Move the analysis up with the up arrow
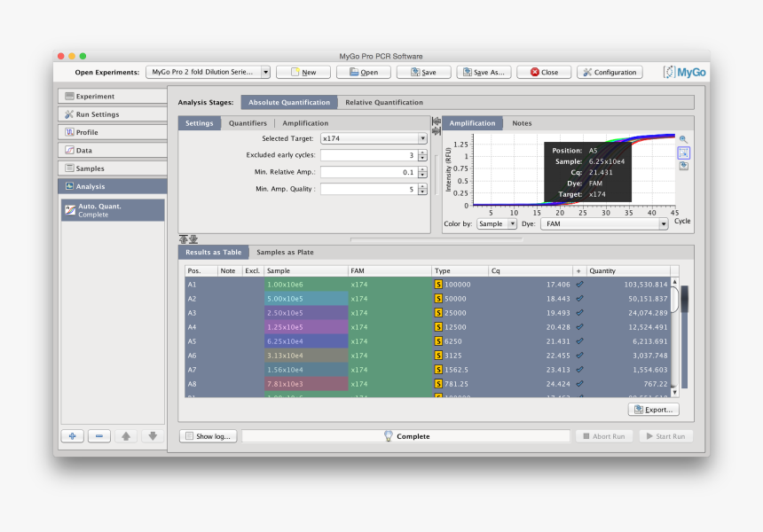 coord(126,436)
